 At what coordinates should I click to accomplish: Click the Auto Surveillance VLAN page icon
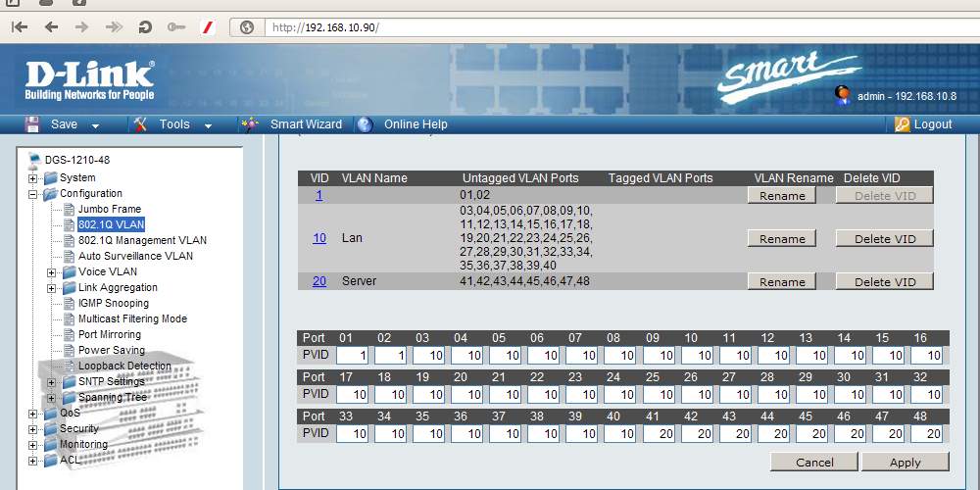click(69, 256)
